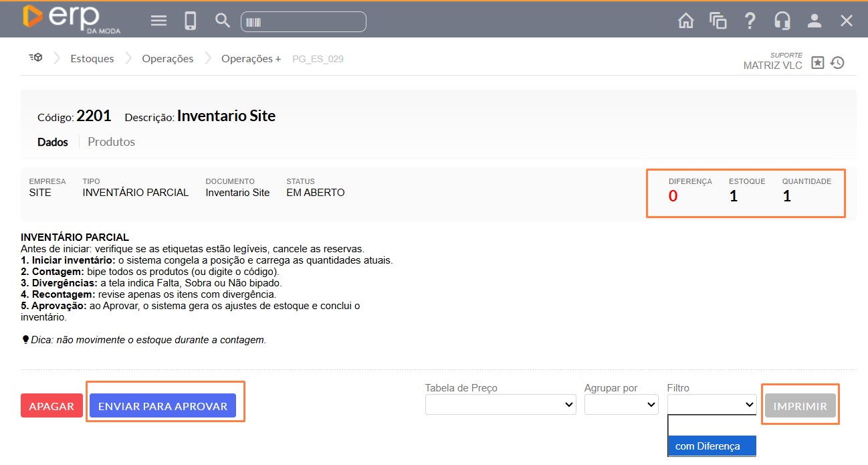The image size is (868, 465).
Task: Click the mobile device icon
Action: coord(191,21)
